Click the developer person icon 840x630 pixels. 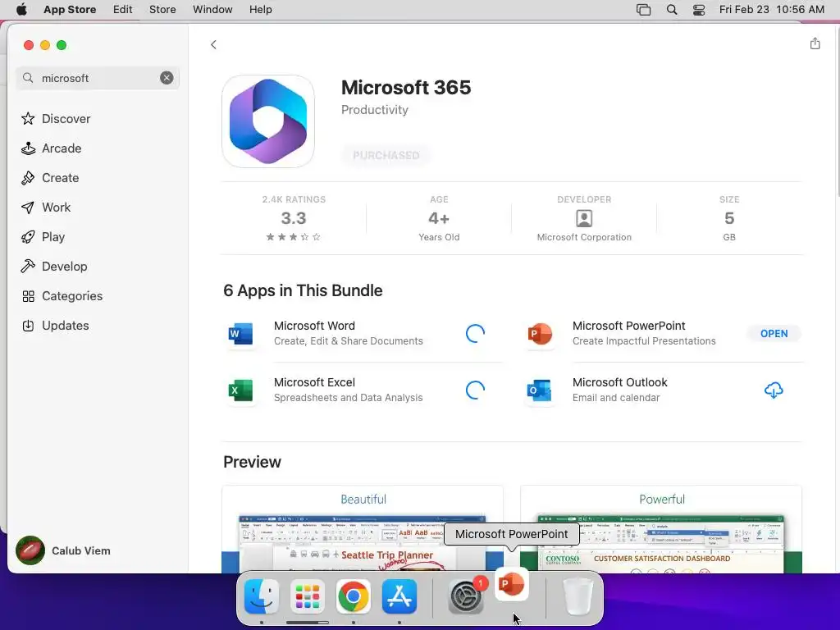[584, 218]
